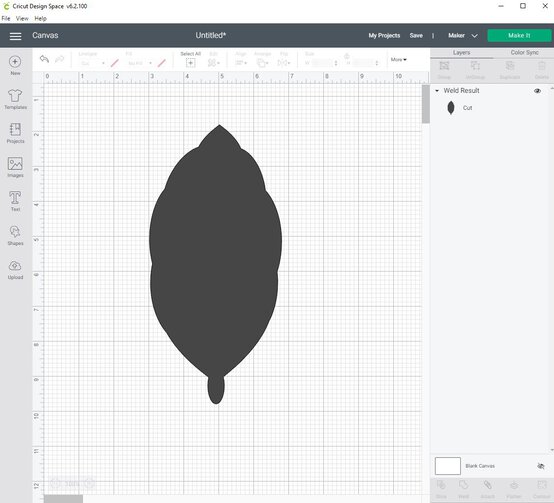Expand the More toolbar menu
This screenshot has width=554, height=503.
pos(399,59)
